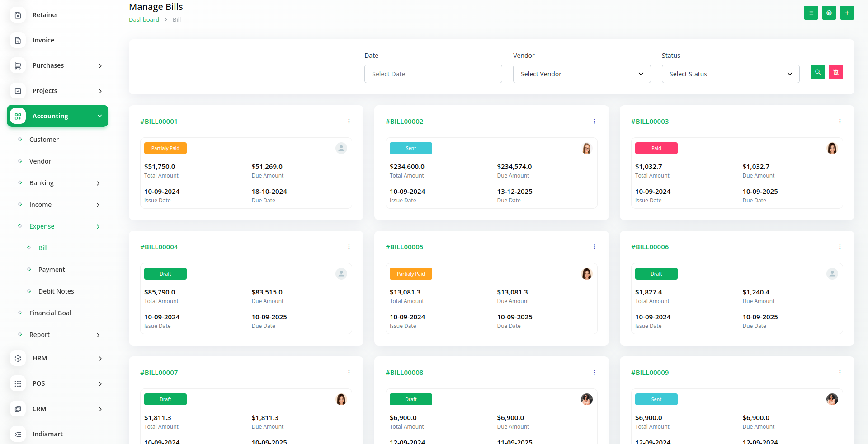Go to Dashboard via breadcrumb link

144,20
